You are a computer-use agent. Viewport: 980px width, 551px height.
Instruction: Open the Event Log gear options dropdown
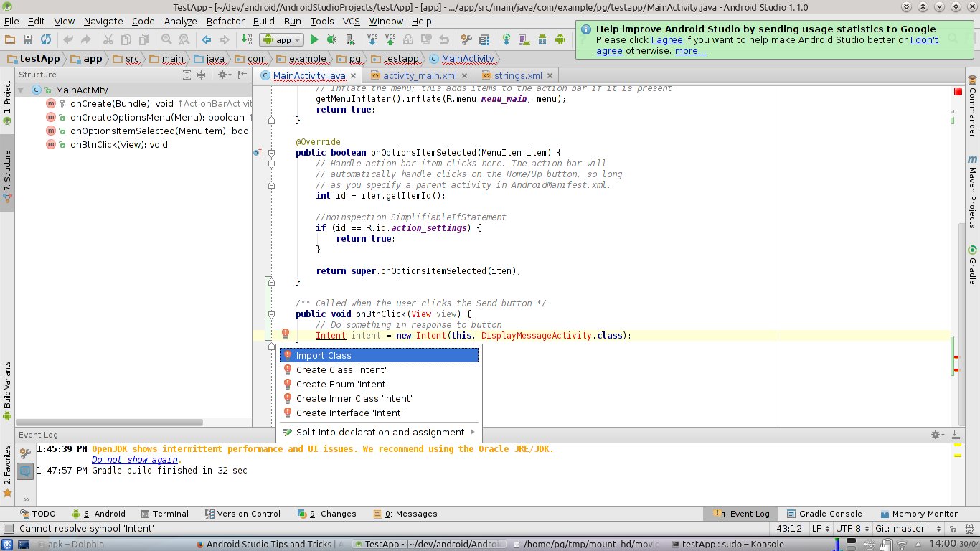(x=938, y=435)
